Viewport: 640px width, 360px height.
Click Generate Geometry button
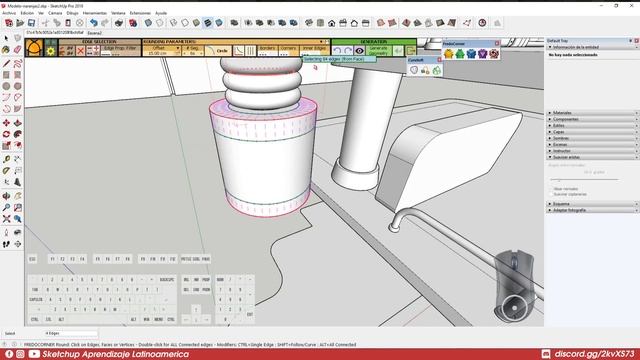(378, 51)
